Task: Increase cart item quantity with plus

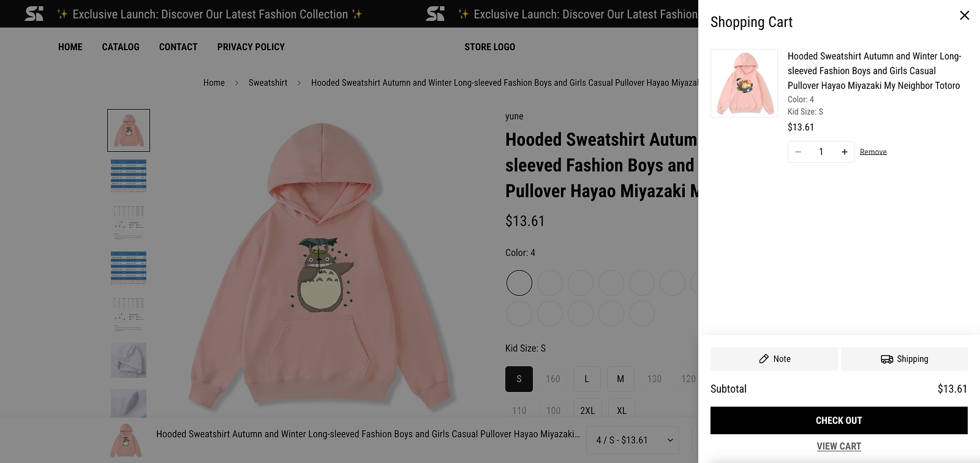Action: coord(844,152)
